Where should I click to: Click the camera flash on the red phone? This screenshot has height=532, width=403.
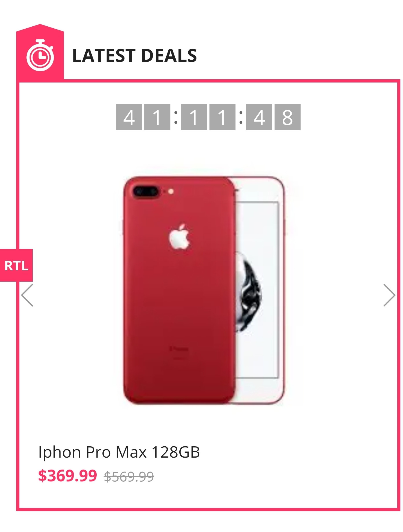(171, 191)
